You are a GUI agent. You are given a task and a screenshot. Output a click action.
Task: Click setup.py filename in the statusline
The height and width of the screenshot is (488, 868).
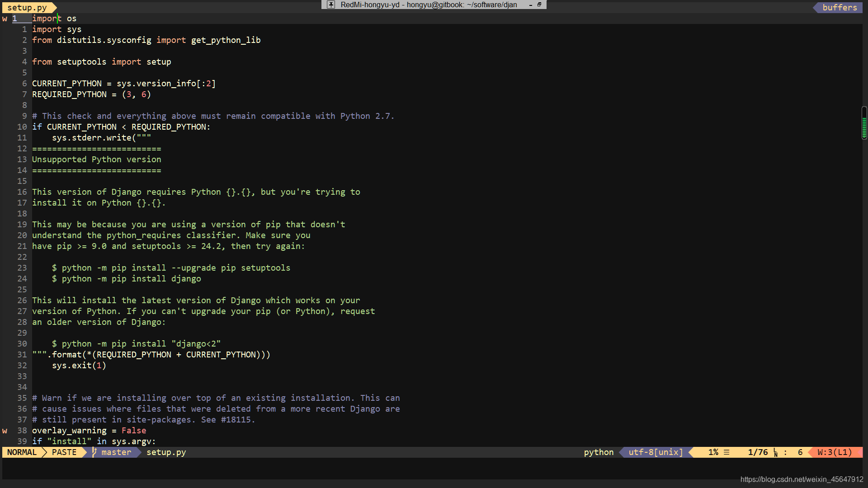[x=166, y=452]
